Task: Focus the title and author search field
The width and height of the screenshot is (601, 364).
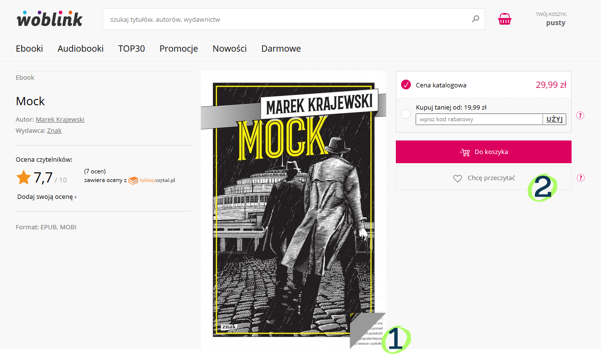Action: (x=294, y=19)
